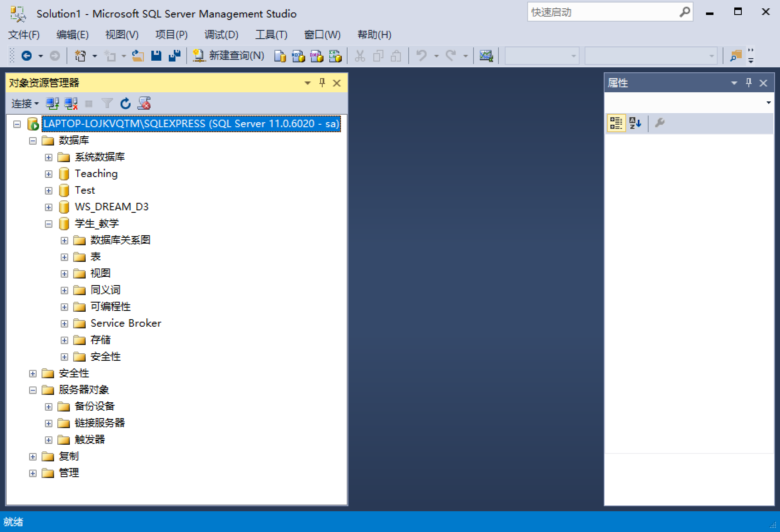The width and height of the screenshot is (780, 532).
Task: Open the 连接 dropdown in Object Explorer
Action: (25, 103)
